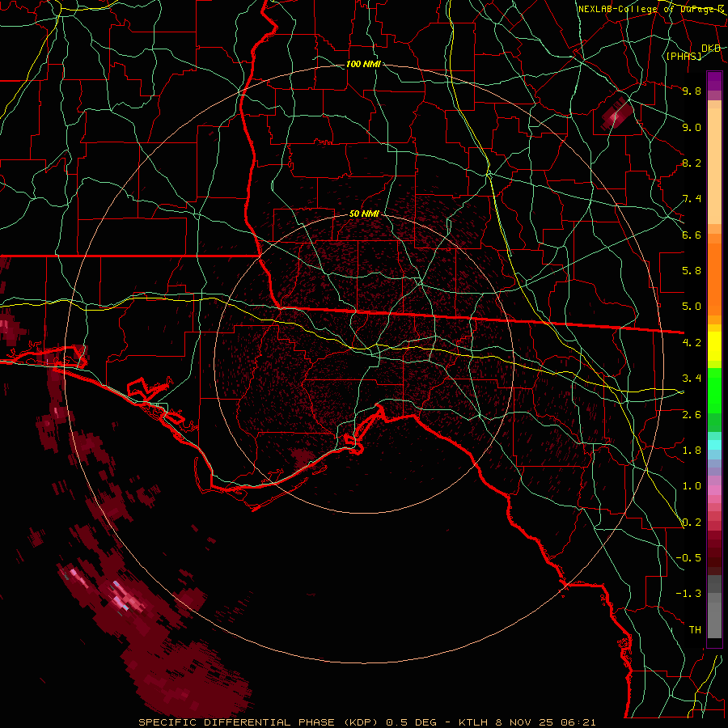Click the 1.8 value on the scale
This screenshot has height=728, width=728.
692,451
